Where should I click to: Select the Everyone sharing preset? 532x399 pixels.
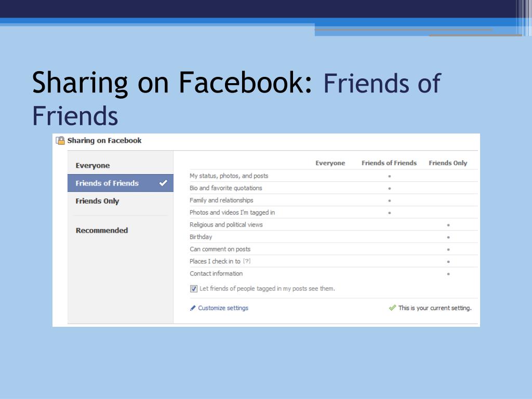[121, 166]
